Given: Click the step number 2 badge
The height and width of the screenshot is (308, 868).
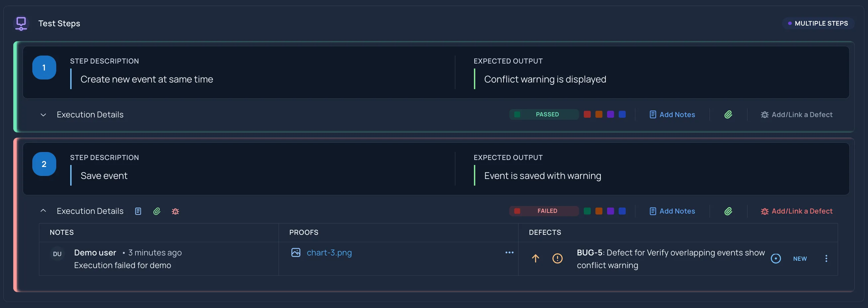Looking at the screenshot, I should [44, 164].
